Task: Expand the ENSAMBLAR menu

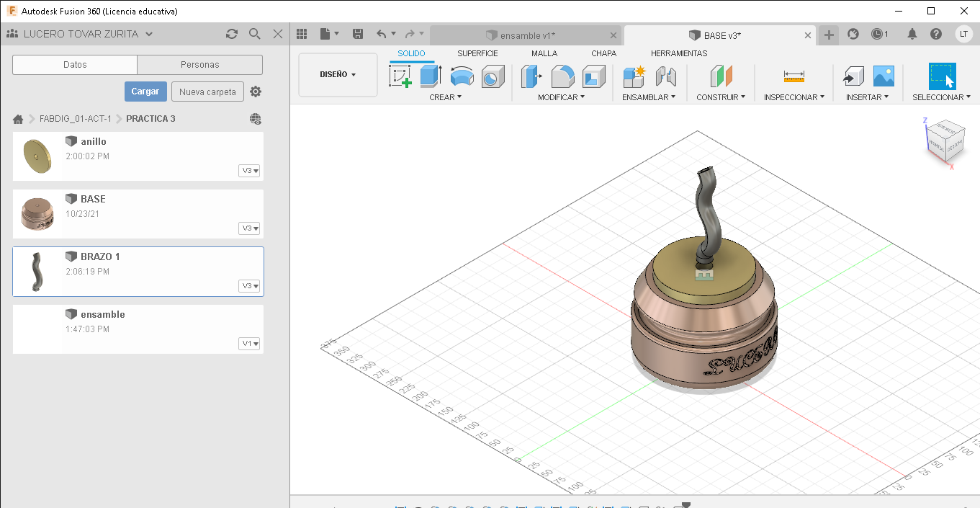Action: (x=649, y=97)
